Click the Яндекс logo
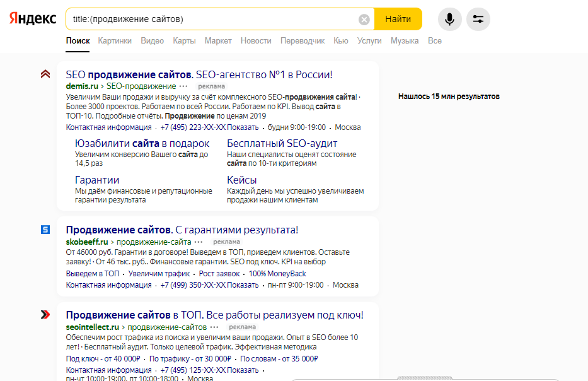 [x=33, y=18]
